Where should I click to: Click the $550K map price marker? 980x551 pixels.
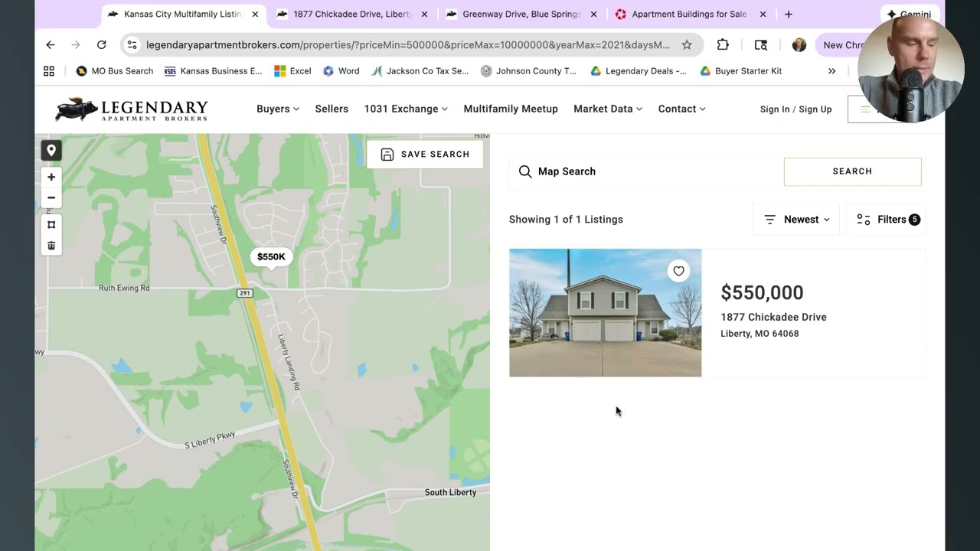coord(271,257)
